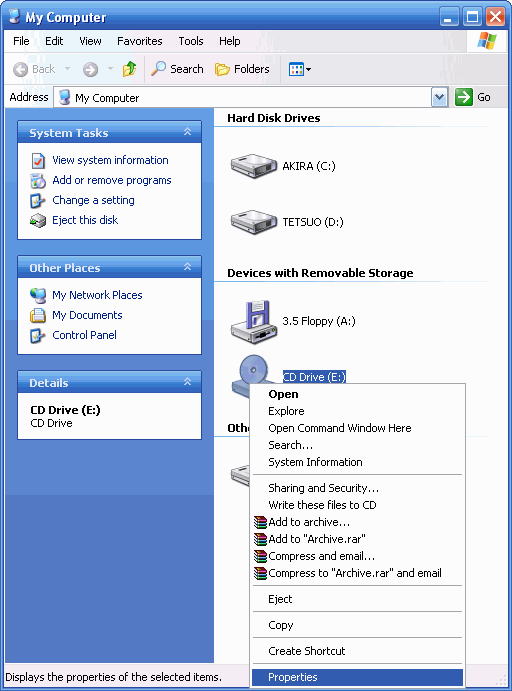
Task: Choose Open Command Window Here
Action: pyautogui.click(x=357, y=428)
